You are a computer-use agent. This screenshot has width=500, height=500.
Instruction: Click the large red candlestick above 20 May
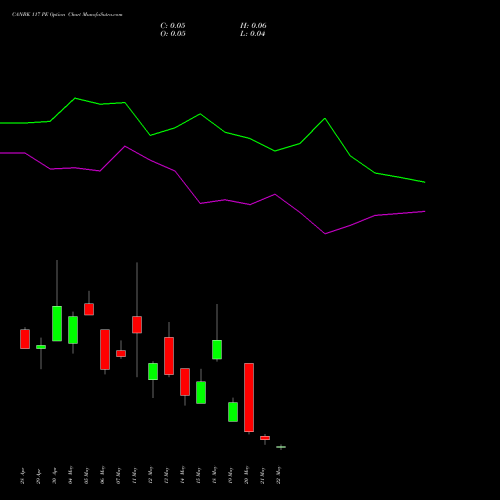click(249, 397)
